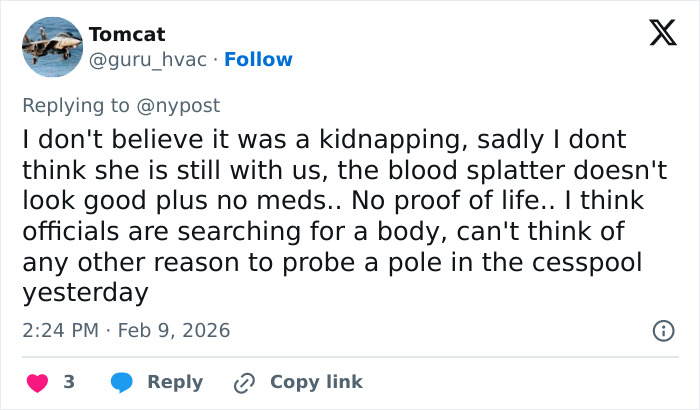The width and height of the screenshot is (700, 410).
Task: Click the word "yesterday" ending the tweet
Action: 85,293
